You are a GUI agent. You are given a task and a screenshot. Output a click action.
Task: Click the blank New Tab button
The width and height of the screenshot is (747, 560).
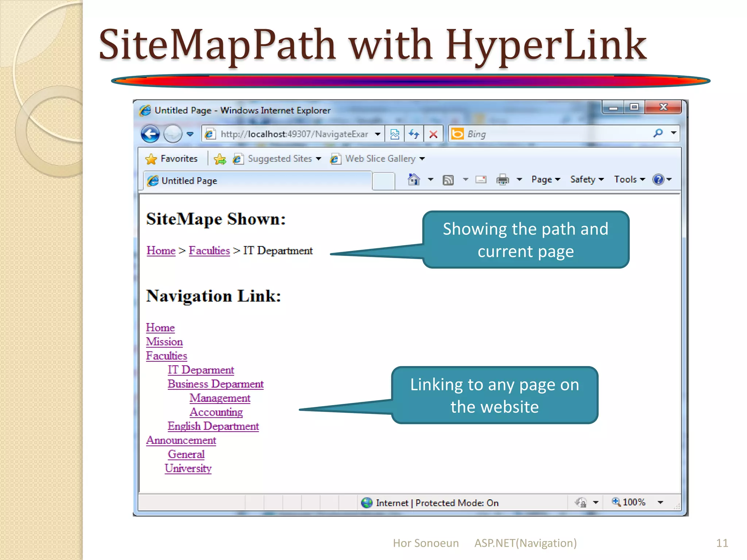[x=384, y=181]
